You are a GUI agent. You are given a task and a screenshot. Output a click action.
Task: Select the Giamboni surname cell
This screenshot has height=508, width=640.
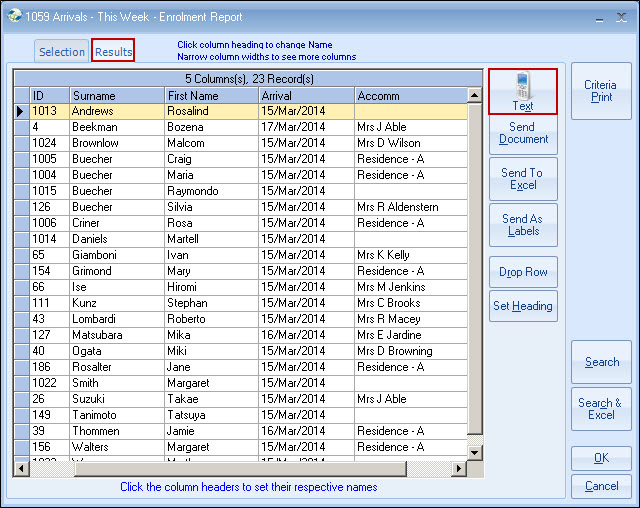(x=117, y=255)
